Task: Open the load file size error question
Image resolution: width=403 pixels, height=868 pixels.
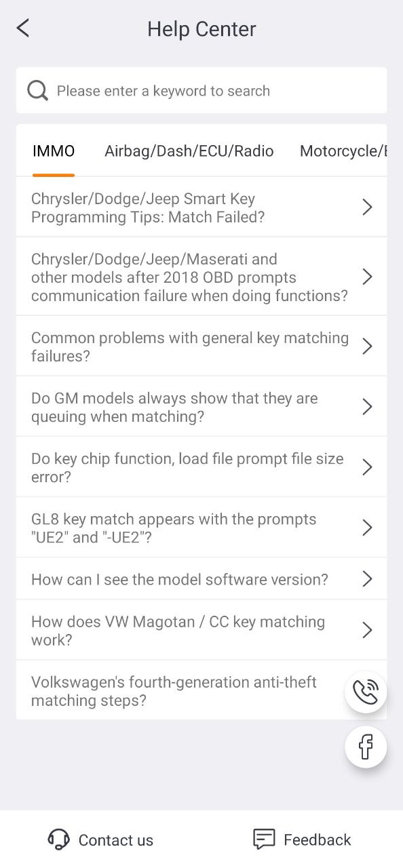Action: [201, 467]
